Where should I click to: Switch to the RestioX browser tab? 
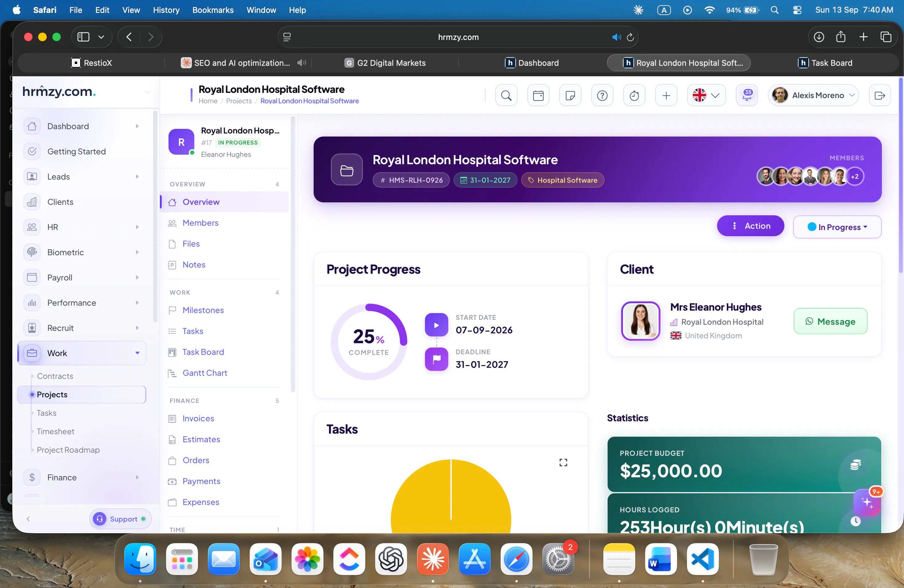click(x=91, y=63)
